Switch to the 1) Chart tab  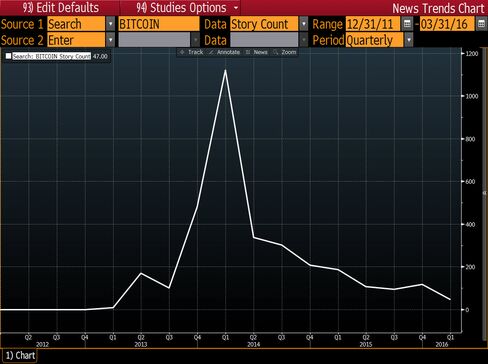(x=20, y=355)
